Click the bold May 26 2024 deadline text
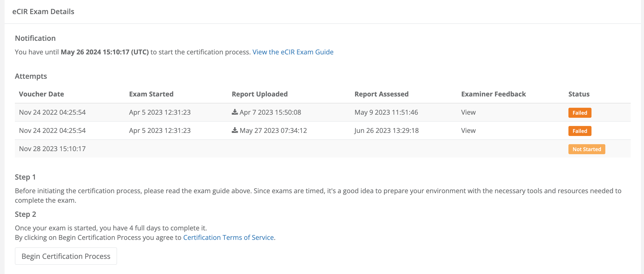The height and width of the screenshot is (274, 644). (105, 52)
